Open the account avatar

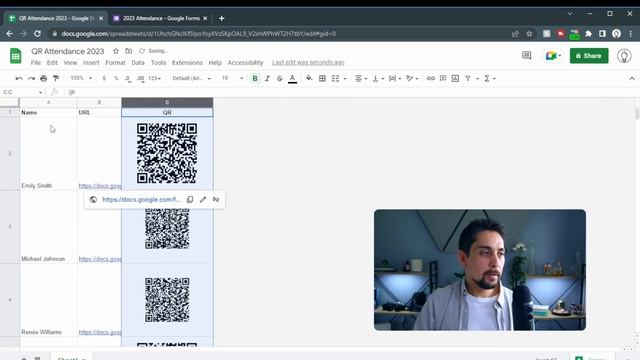click(624, 56)
